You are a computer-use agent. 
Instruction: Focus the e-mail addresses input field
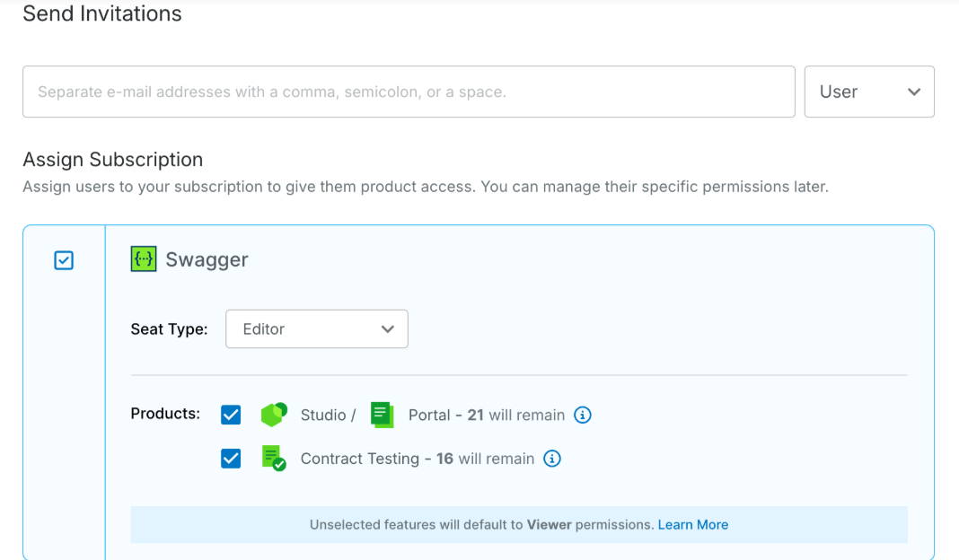[x=409, y=92]
